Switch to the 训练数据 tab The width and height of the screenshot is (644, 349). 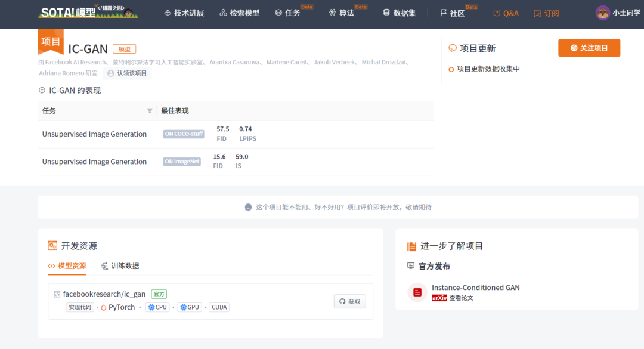pyautogui.click(x=120, y=266)
